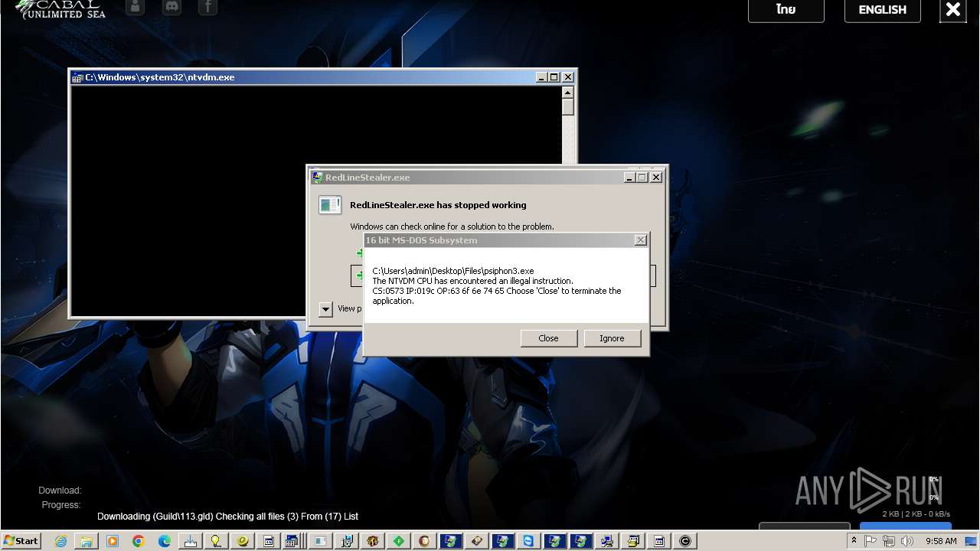Open the brown round-icon taskbar item
Screen dimensions: 980x551
(424, 541)
